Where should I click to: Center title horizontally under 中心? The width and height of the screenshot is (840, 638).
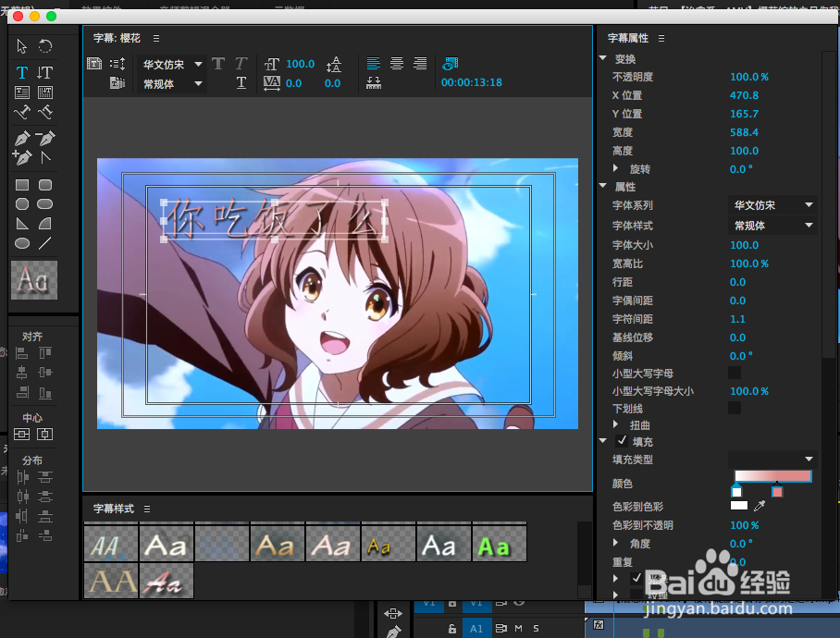(x=45, y=434)
